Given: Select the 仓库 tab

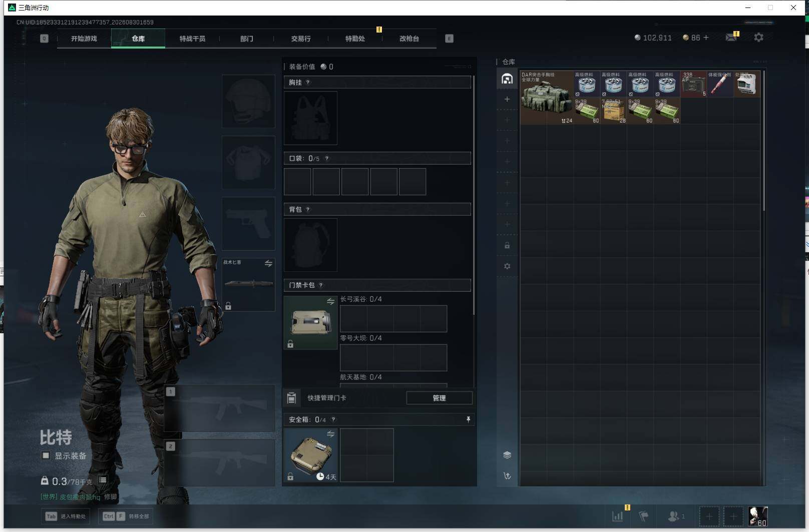Looking at the screenshot, I should (138, 39).
